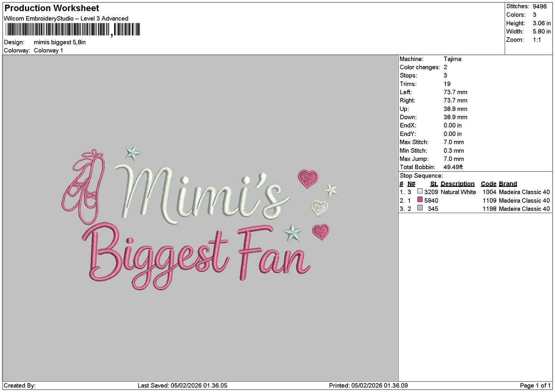This screenshot has height=392, width=555.
Task: Click the pink heart next to Mimi's
Action: pyautogui.click(x=308, y=179)
